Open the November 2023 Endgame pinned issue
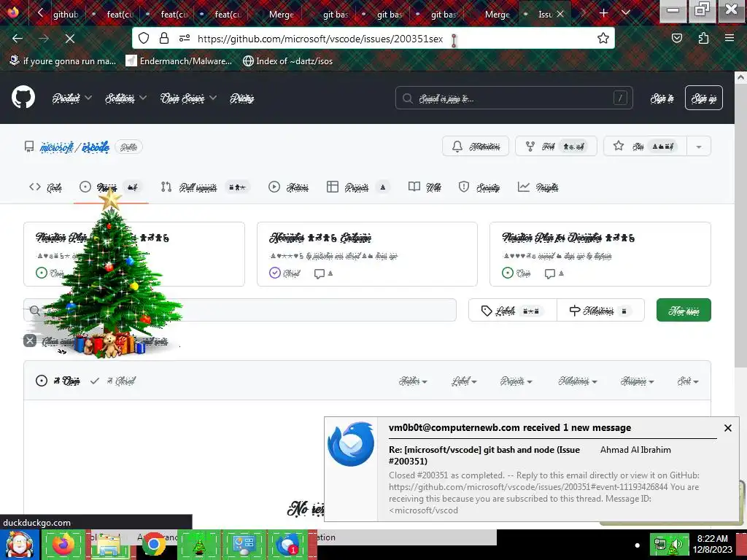The width and height of the screenshot is (747, 560). click(x=320, y=237)
